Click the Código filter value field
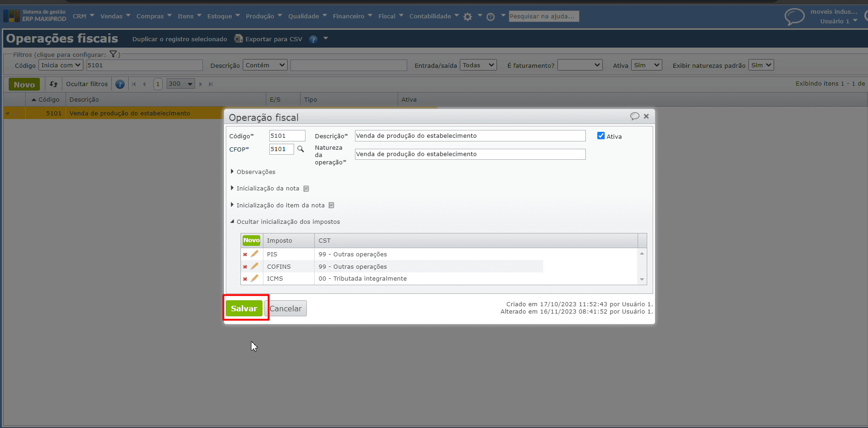 tap(145, 65)
